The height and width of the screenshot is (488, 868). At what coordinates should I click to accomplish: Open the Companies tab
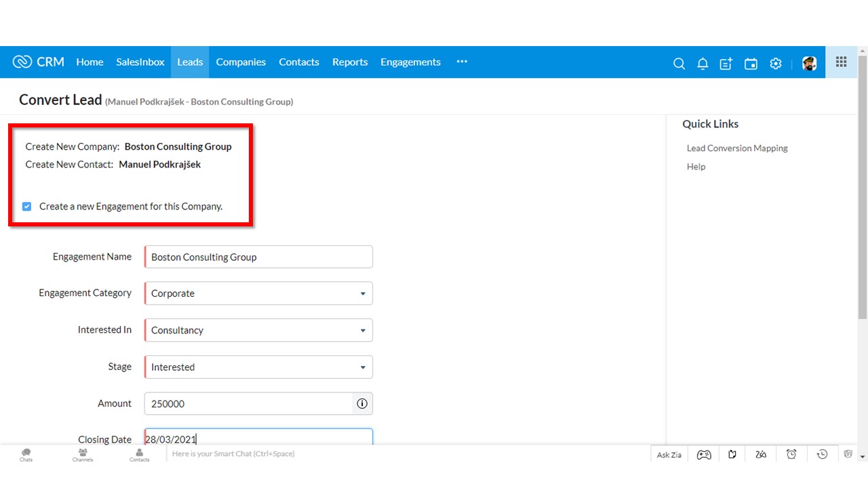click(241, 62)
